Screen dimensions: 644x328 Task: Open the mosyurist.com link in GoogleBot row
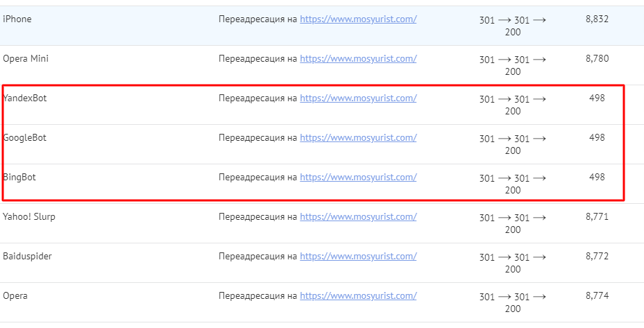coord(358,138)
